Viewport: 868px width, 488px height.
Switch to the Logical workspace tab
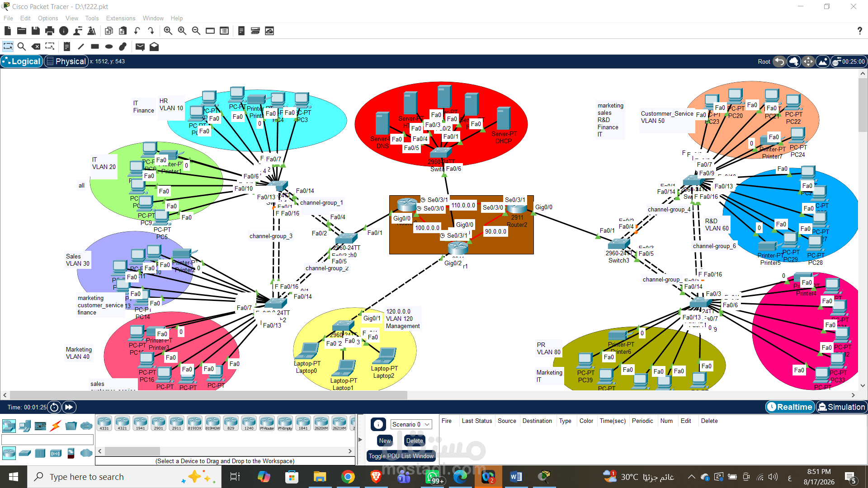pos(22,61)
